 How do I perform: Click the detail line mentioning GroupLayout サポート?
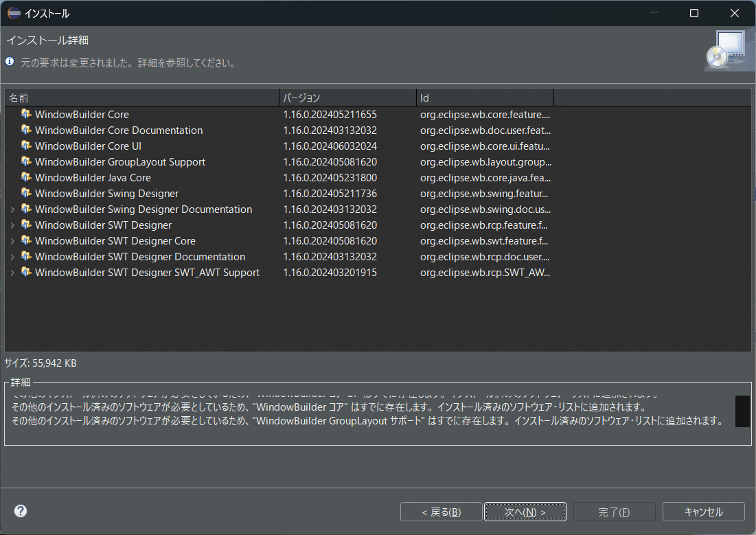(x=367, y=421)
